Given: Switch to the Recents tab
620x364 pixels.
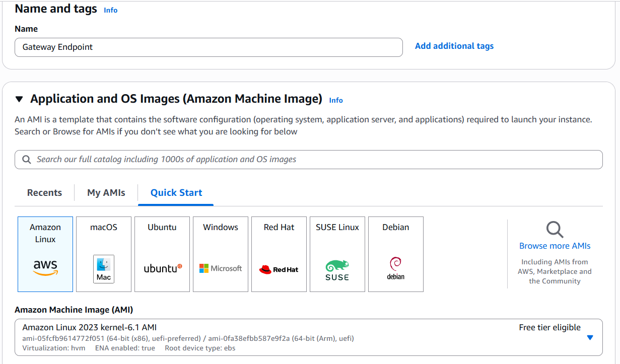Looking at the screenshot, I should (x=45, y=193).
